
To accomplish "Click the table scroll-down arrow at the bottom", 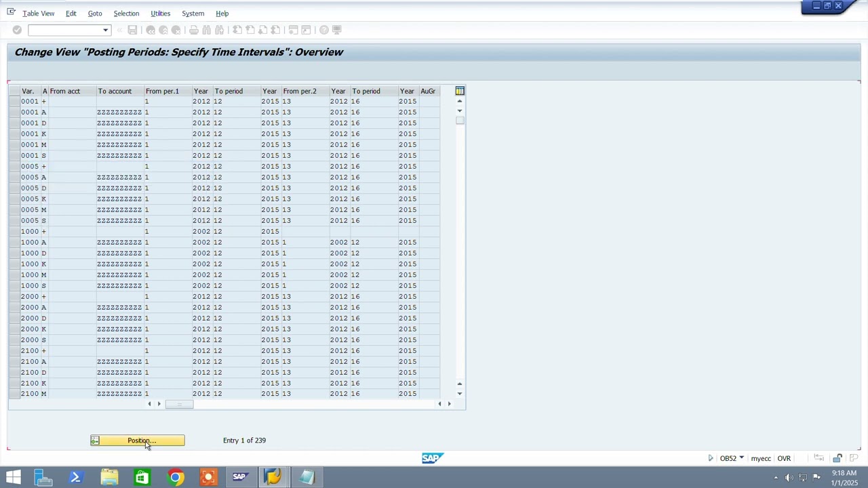I will click(x=460, y=394).
